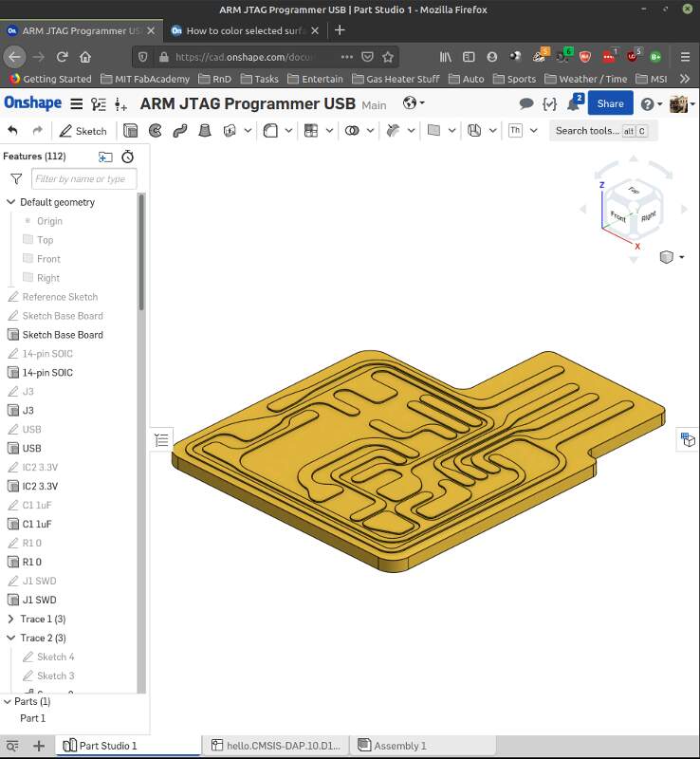Open the Search tools box
This screenshot has height=759, width=700.
click(602, 131)
